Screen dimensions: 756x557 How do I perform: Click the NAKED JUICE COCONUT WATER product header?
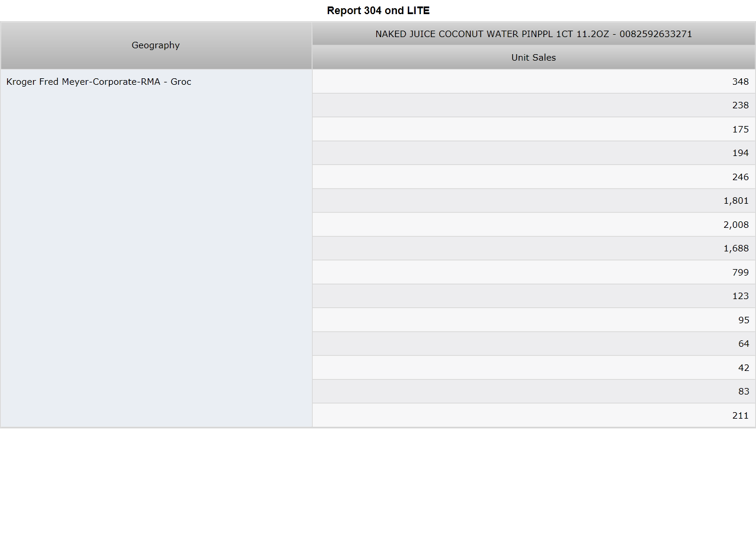point(533,34)
